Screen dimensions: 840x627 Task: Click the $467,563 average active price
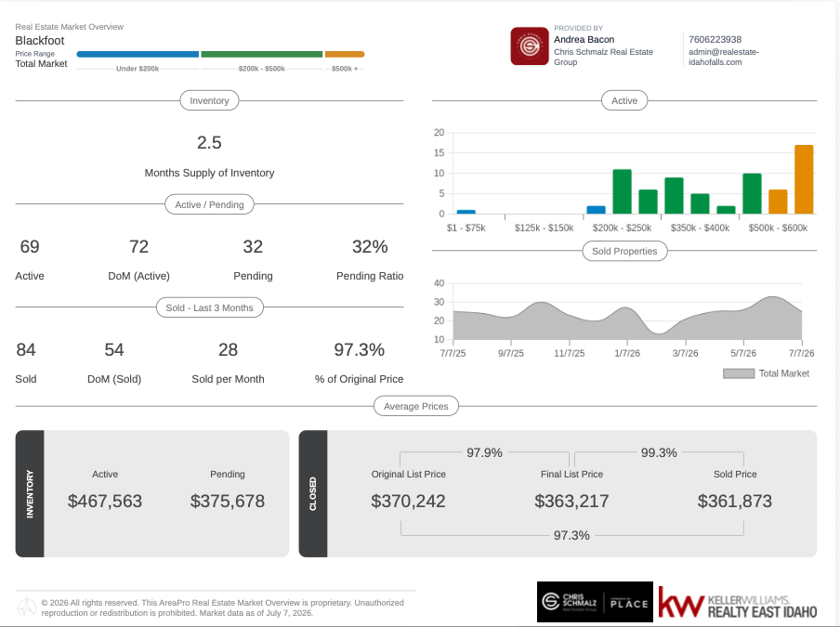pos(105,502)
